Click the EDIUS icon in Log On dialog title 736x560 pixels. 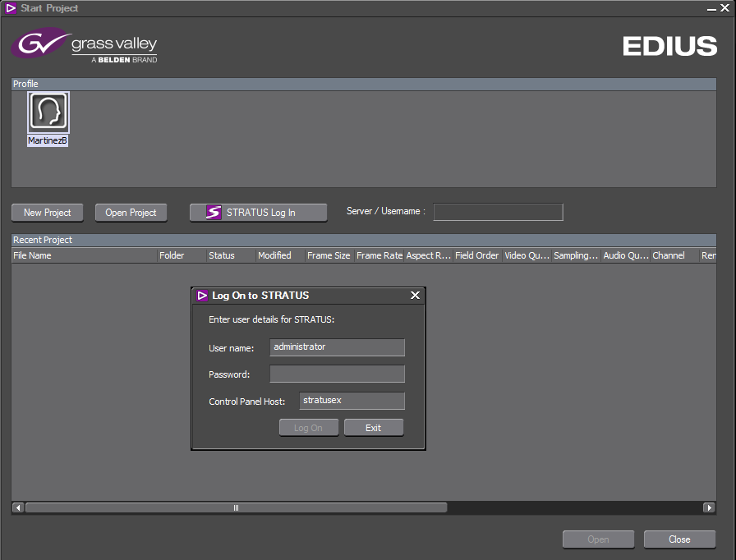202,296
